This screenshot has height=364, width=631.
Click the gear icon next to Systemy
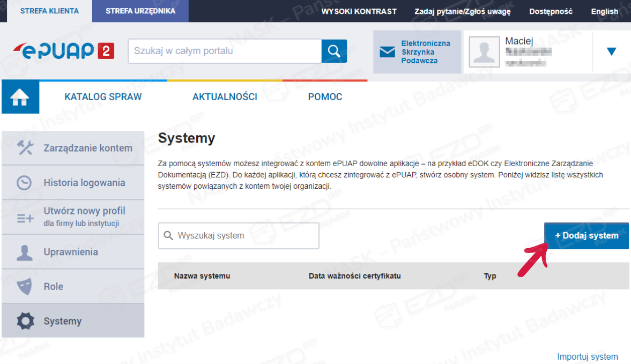point(25,321)
